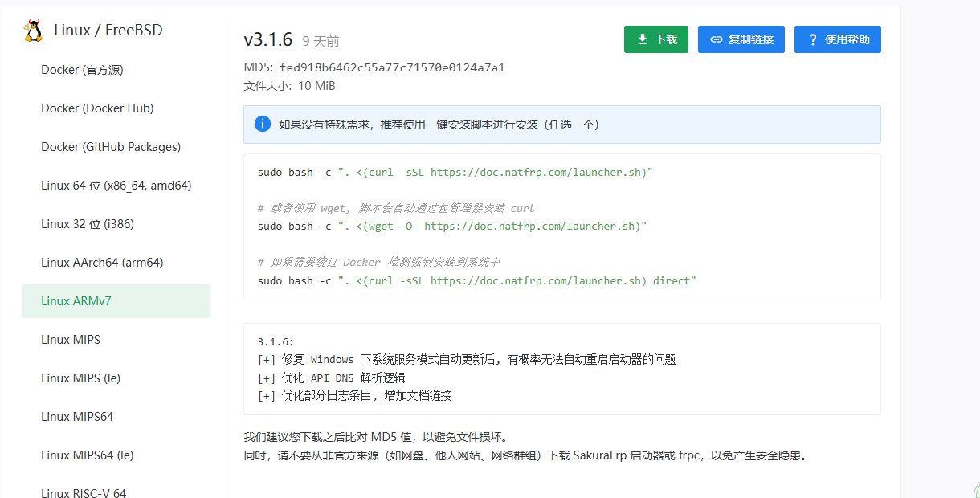Switch to Linux 32 位 (i386)

click(x=88, y=224)
